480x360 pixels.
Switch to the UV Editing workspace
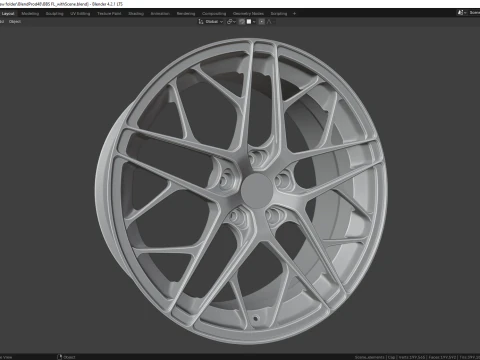80,14
